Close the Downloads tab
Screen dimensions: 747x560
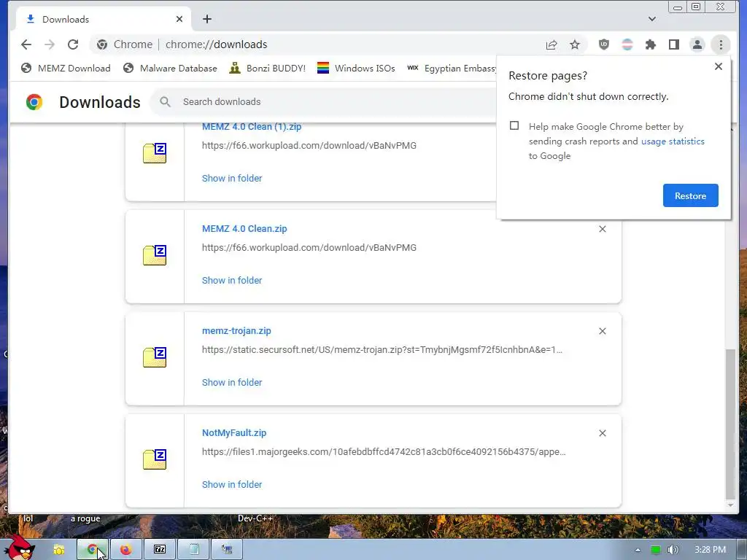click(179, 19)
